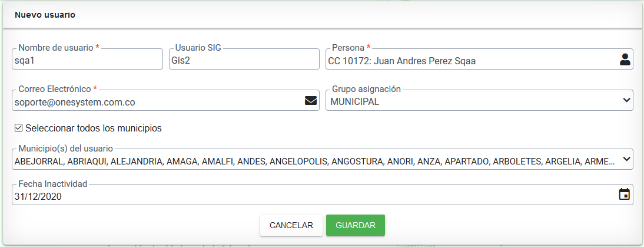Save the user with the GUARDAR button
644x247 pixels.
[x=356, y=225]
